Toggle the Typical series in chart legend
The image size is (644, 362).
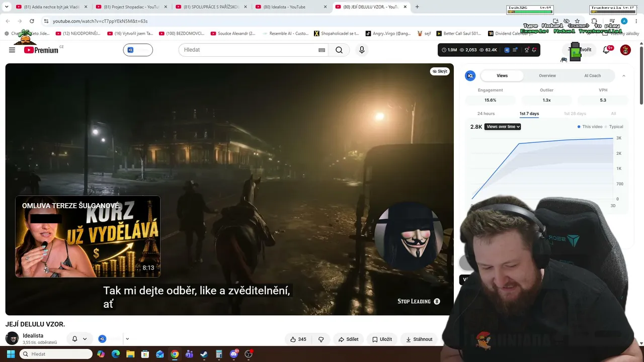click(614, 127)
